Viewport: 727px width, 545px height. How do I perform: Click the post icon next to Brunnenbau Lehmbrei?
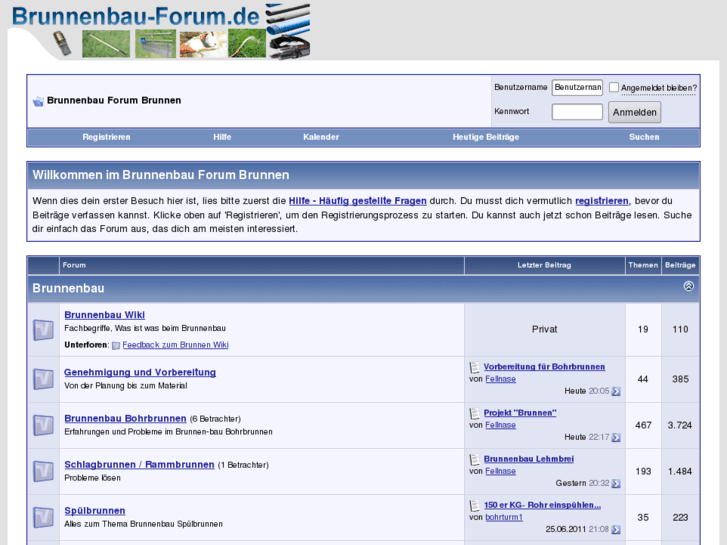pyautogui.click(x=474, y=459)
